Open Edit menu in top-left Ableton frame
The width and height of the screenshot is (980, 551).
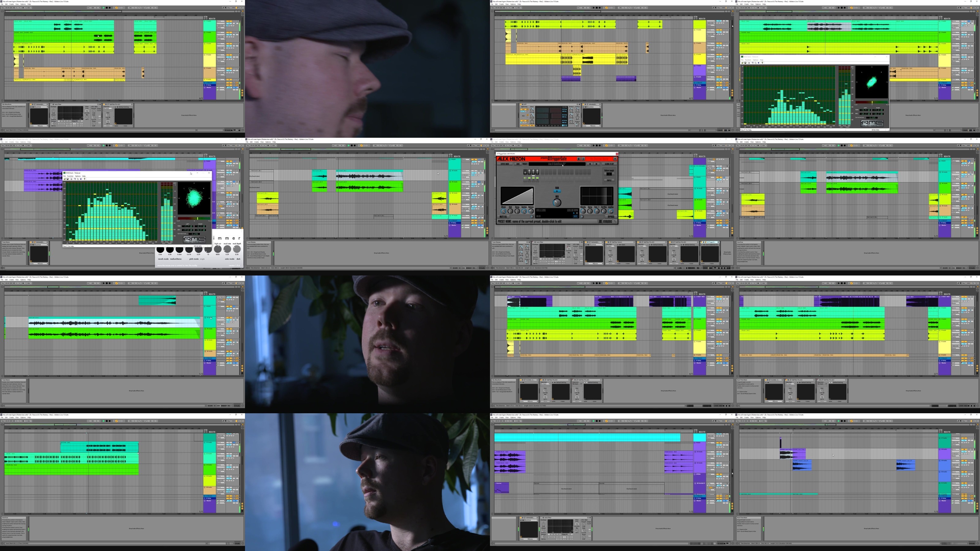6,4
